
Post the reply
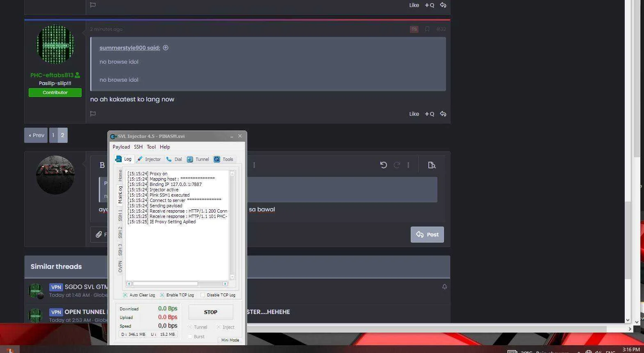click(427, 234)
